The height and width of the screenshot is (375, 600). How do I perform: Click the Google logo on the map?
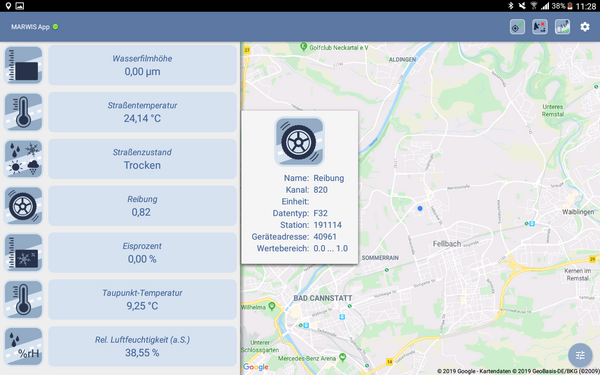click(255, 367)
